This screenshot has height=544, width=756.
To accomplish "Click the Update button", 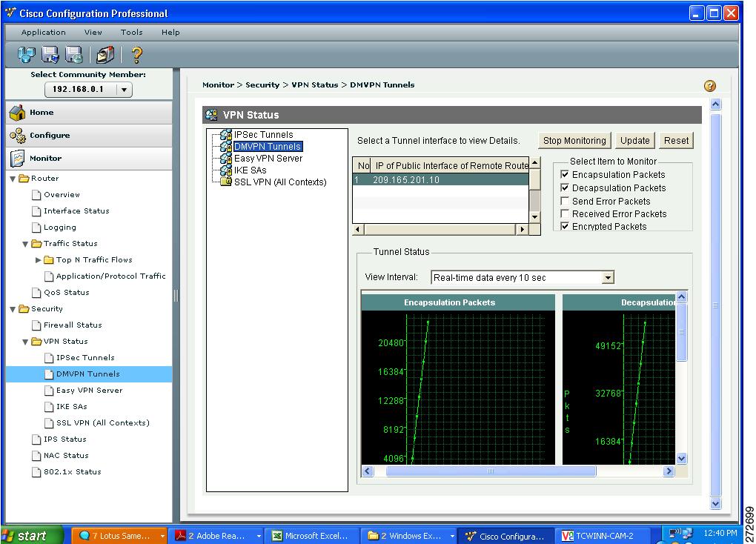I will [635, 141].
